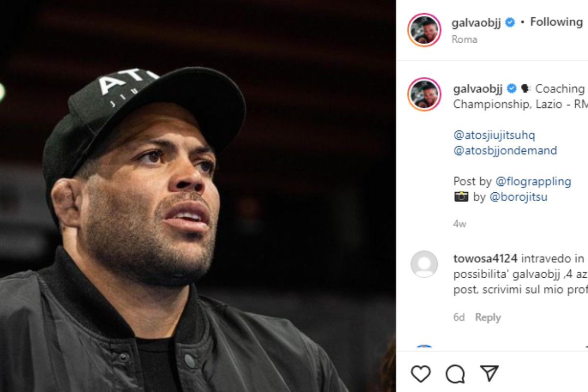
Task: Like the post with heart icon
Action: tap(420, 374)
